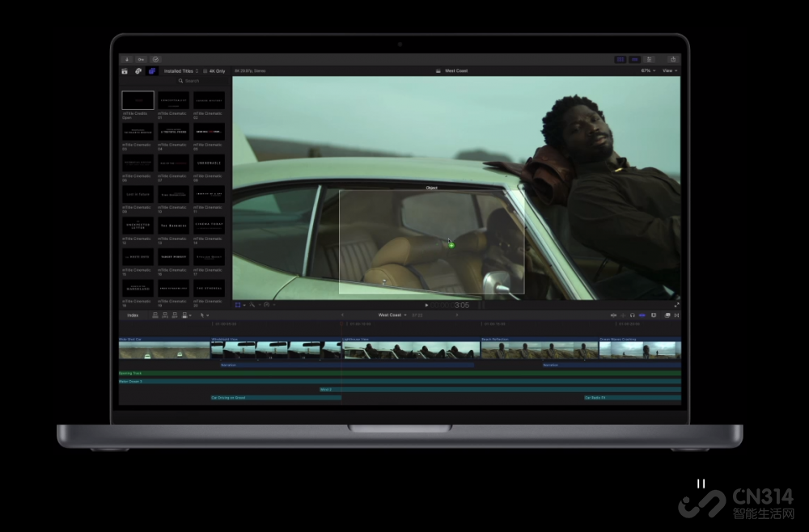Open the Installed Titles popup menu
809x532 pixels.
coord(180,71)
